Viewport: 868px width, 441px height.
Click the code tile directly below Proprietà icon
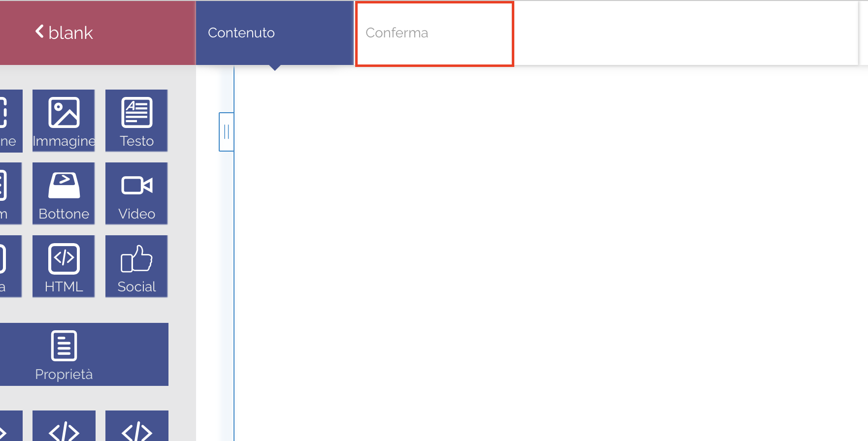tap(64, 427)
